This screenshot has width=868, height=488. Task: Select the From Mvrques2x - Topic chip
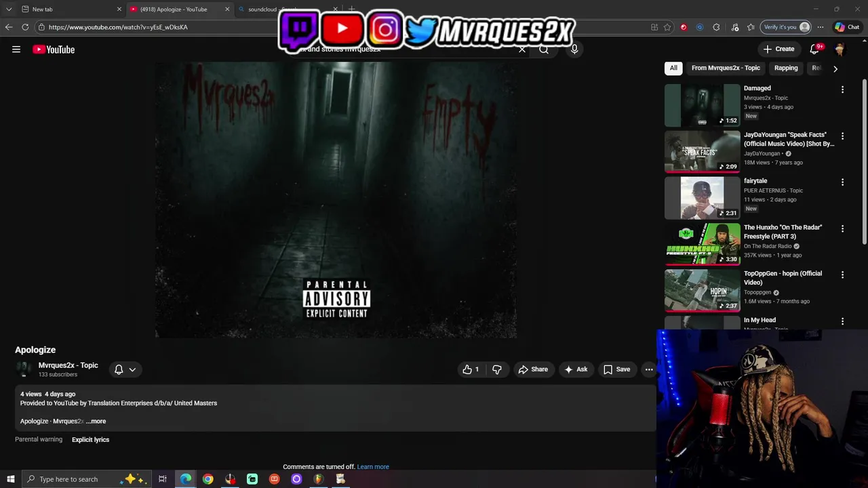(x=726, y=68)
